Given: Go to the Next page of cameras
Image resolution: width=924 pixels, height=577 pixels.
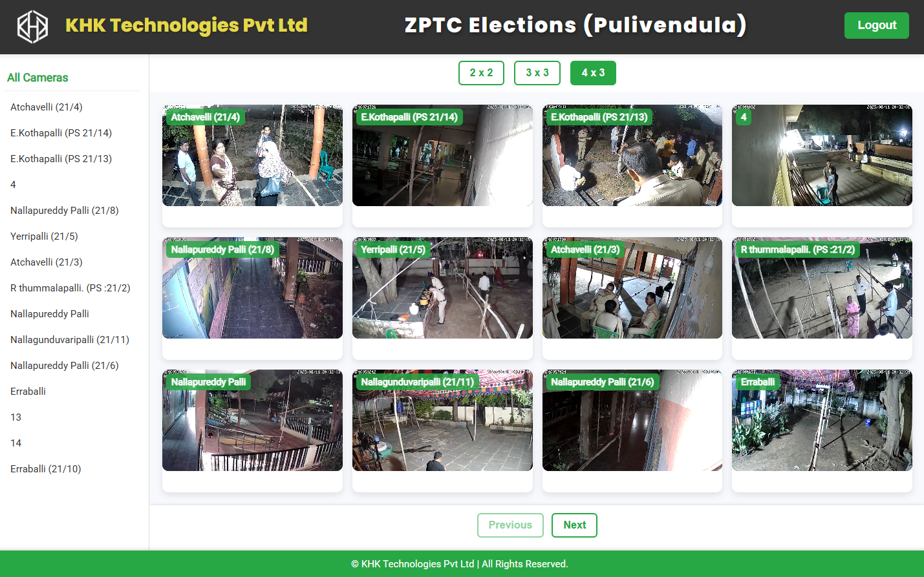Looking at the screenshot, I should pos(574,525).
